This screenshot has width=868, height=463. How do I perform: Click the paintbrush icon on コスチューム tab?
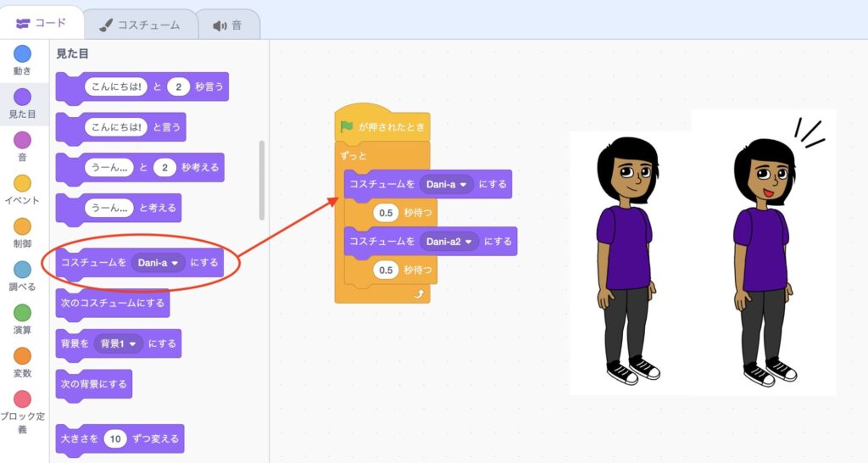(x=106, y=25)
